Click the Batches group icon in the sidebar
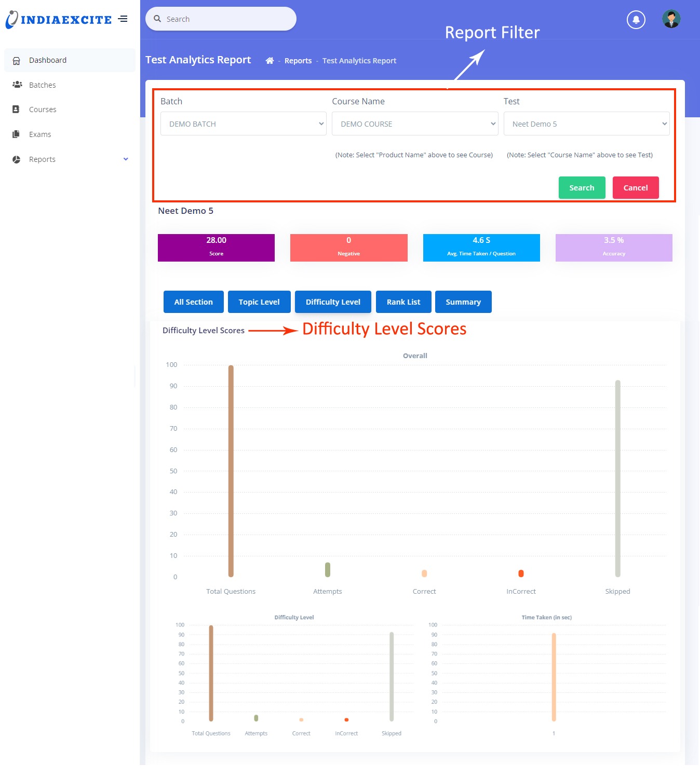 point(17,85)
